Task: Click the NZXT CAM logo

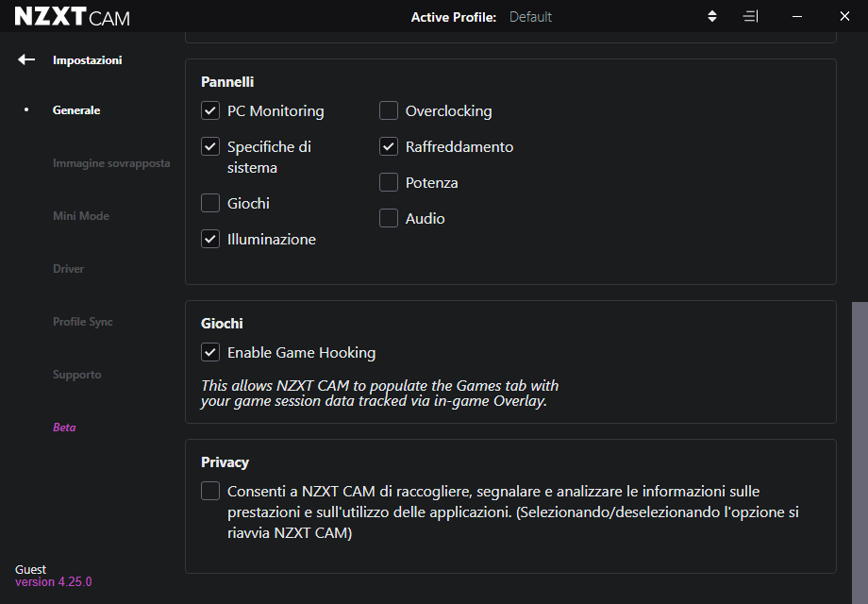Action: click(72, 17)
